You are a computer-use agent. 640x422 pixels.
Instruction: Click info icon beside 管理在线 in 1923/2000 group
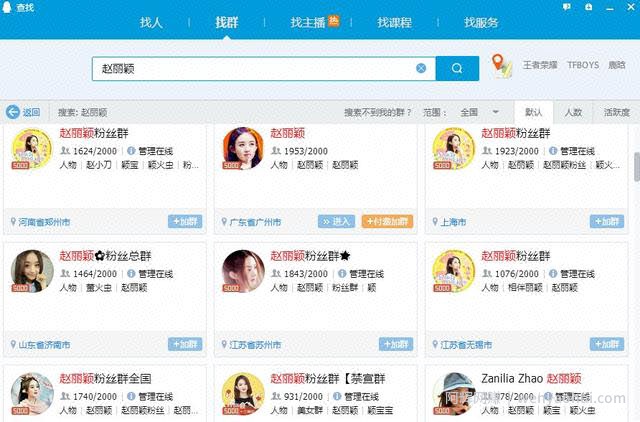553,151
